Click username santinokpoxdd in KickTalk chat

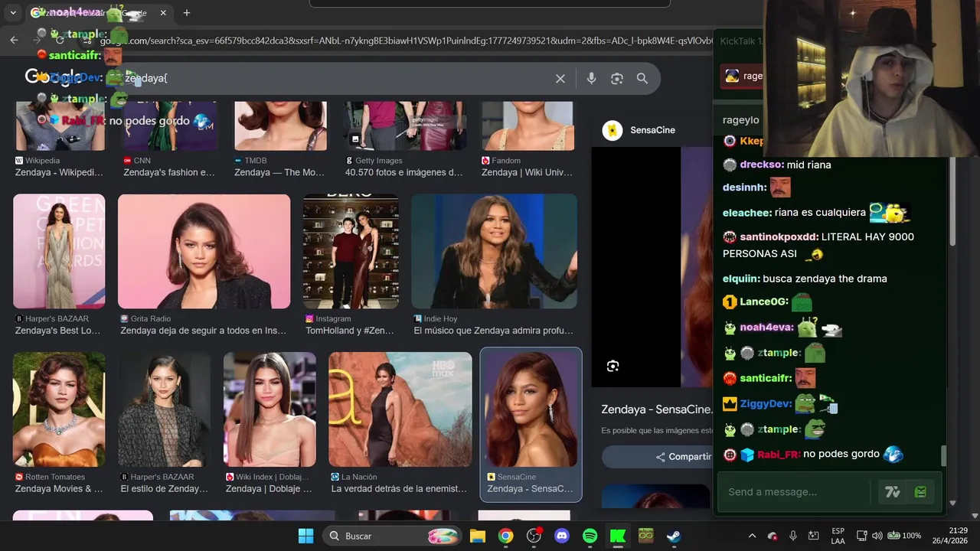[779, 236]
